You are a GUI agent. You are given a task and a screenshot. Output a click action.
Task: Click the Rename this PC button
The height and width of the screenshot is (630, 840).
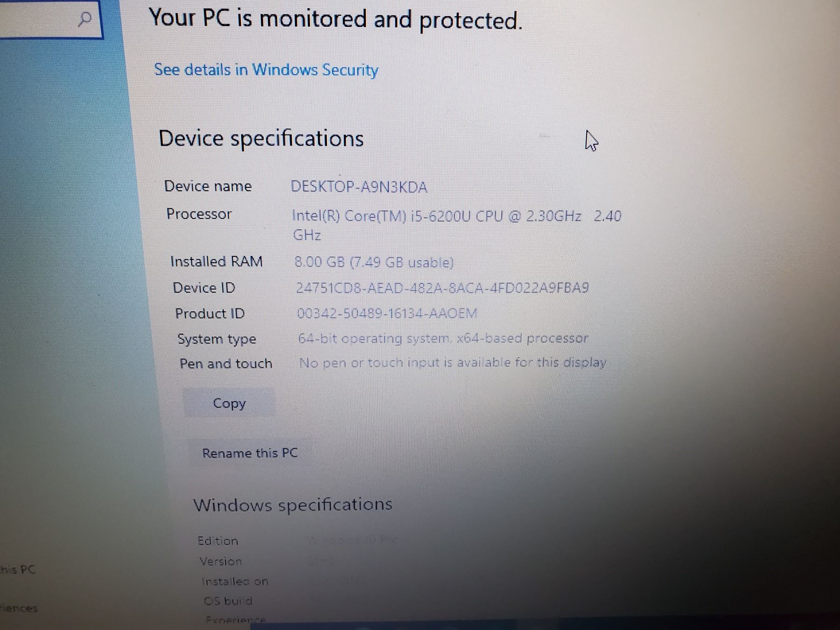pos(250,453)
